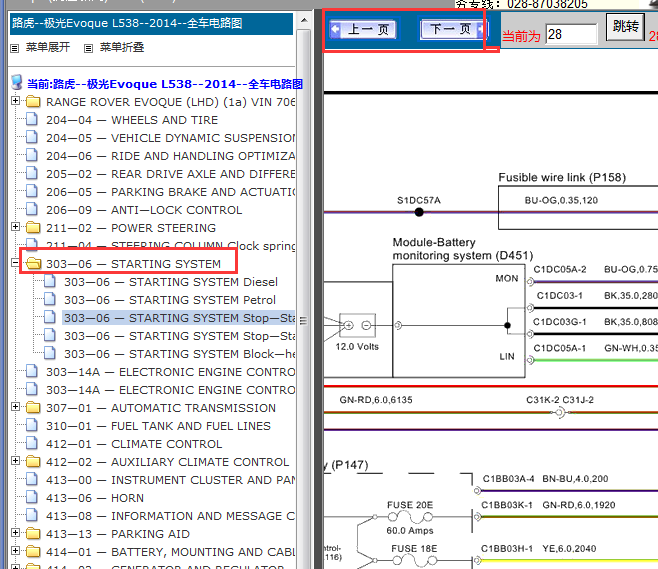
Task: Click the 菜单折叠 list icon
Action: (x=88, y=48)
